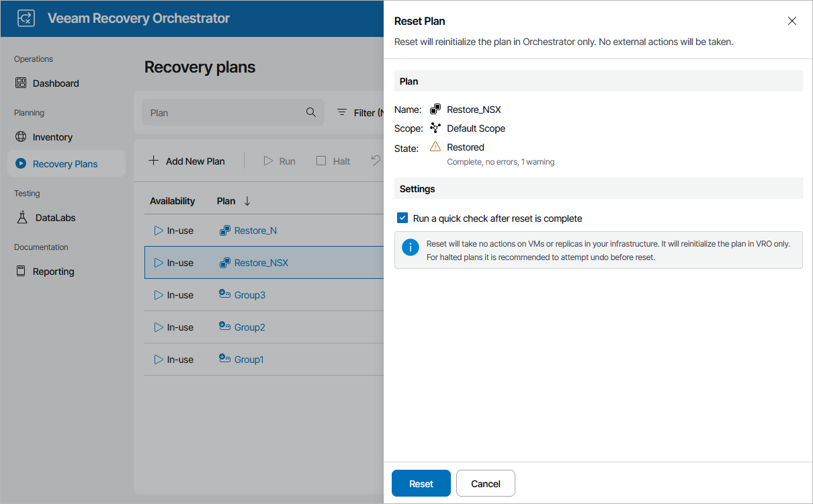Select the Recovery Plans play icon

coord(21,164)
